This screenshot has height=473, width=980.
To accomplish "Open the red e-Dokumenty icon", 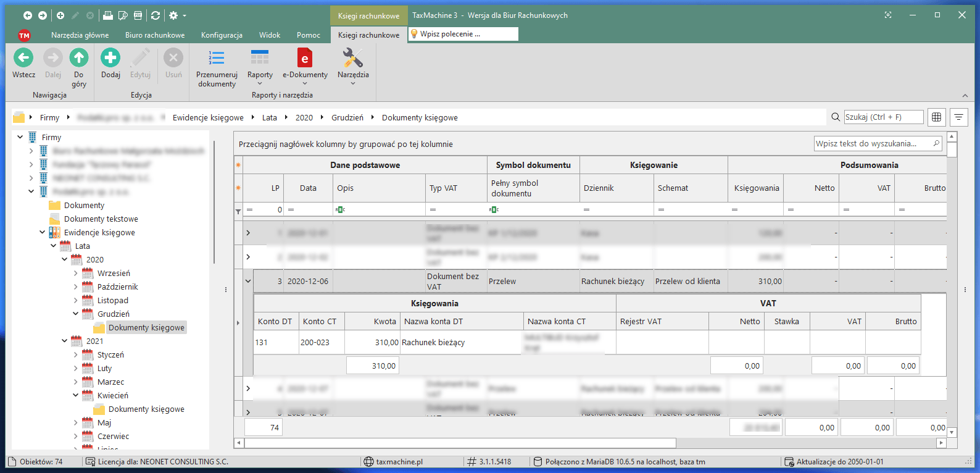I will tap(305, 58).
